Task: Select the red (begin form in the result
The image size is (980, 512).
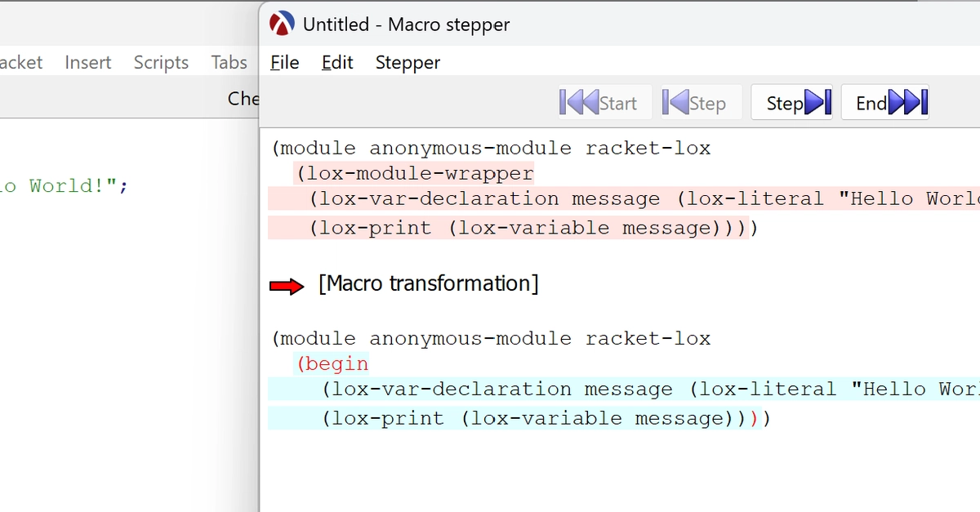Action: (x=333, y=364)
